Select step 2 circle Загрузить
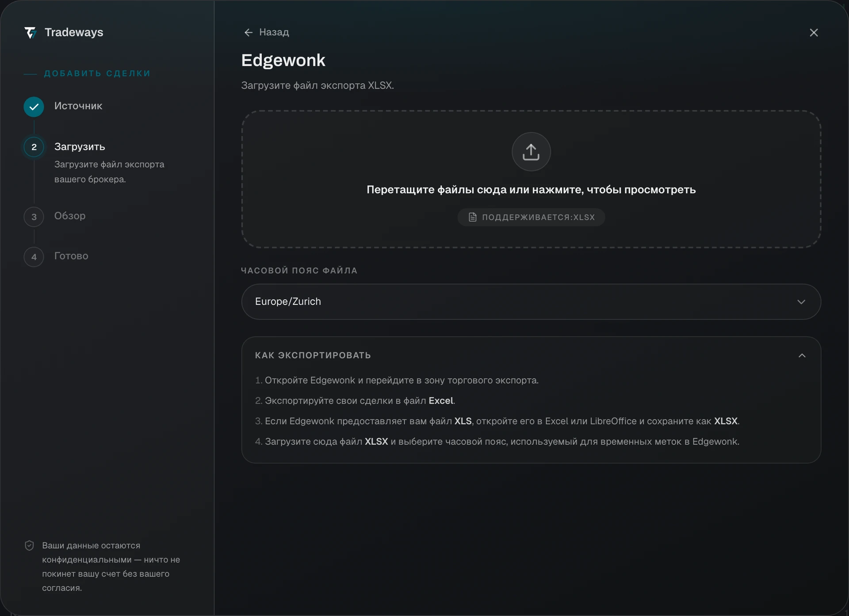 click(34, 147)
